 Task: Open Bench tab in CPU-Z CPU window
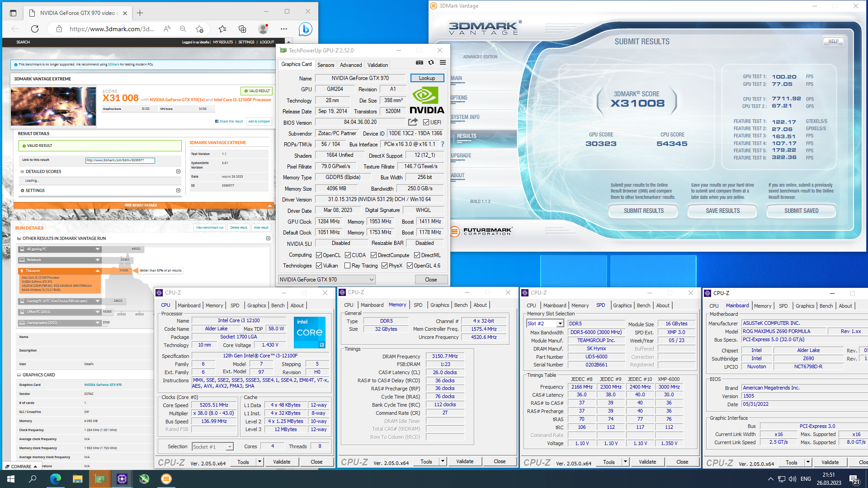[278, 305]
